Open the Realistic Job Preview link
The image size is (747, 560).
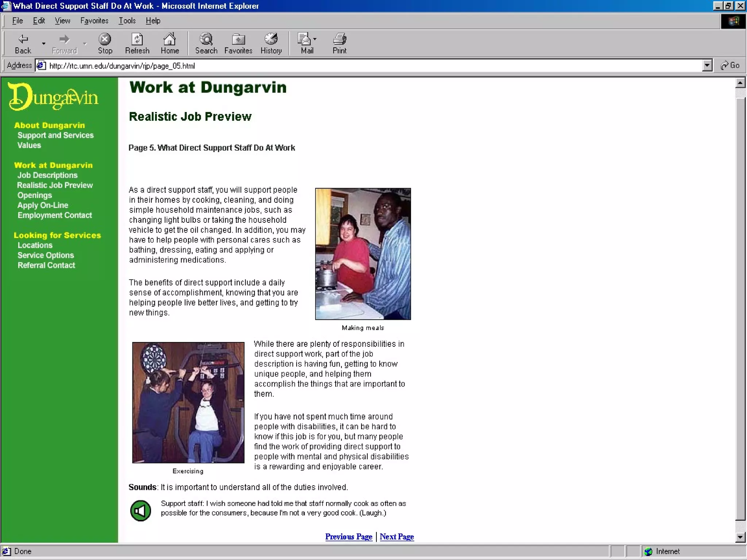point(55,185)
